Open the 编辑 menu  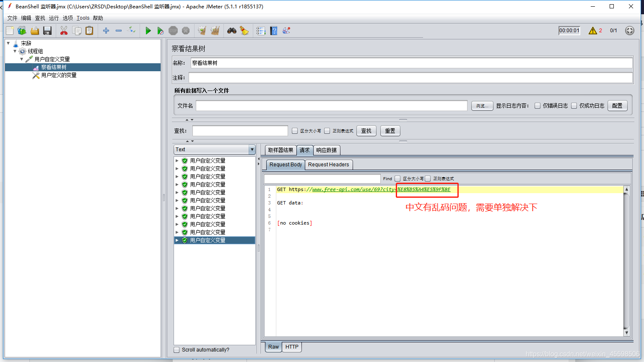coord(26,18)
